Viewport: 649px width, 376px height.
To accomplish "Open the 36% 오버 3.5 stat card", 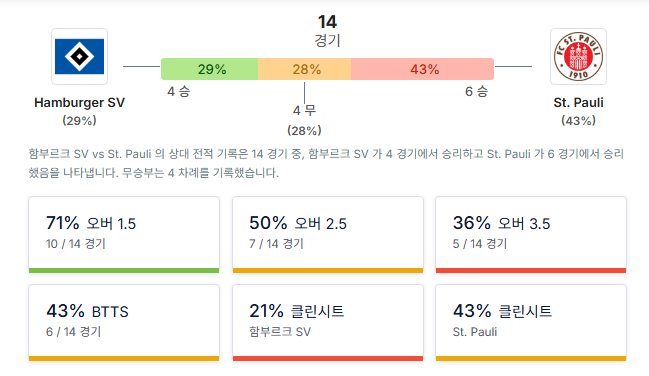I will coord(531,235).
